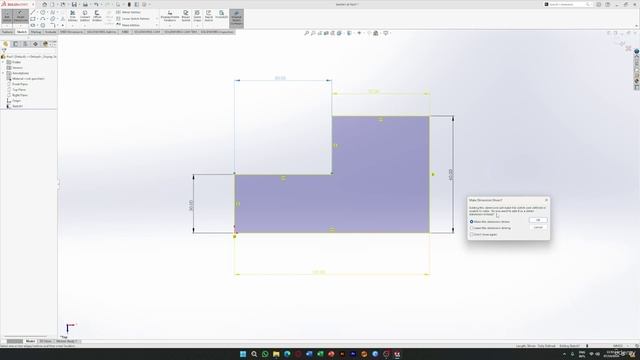The height and width of the screenshot is (360, 640).
Task: Select Top Plane in feature tree
Action: pos(19,89)
